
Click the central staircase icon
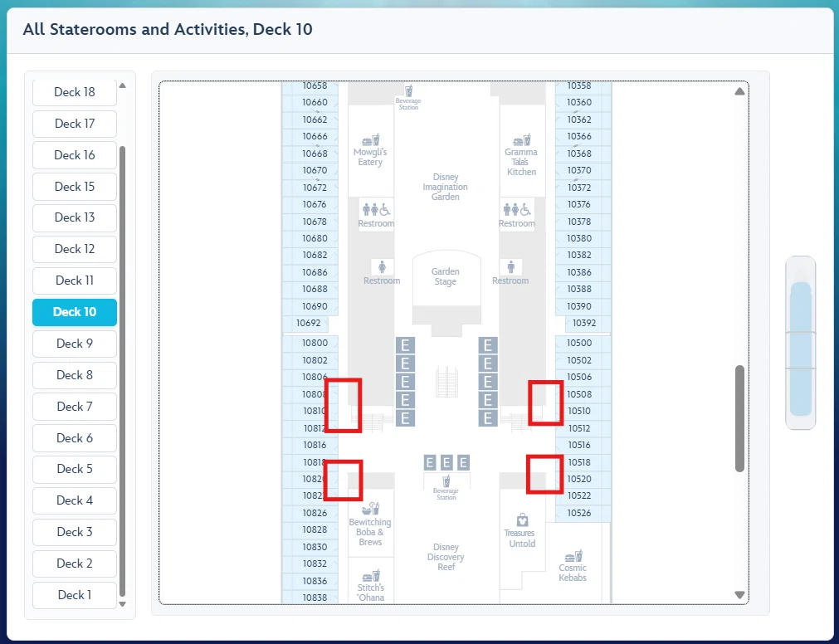point(446,382)
